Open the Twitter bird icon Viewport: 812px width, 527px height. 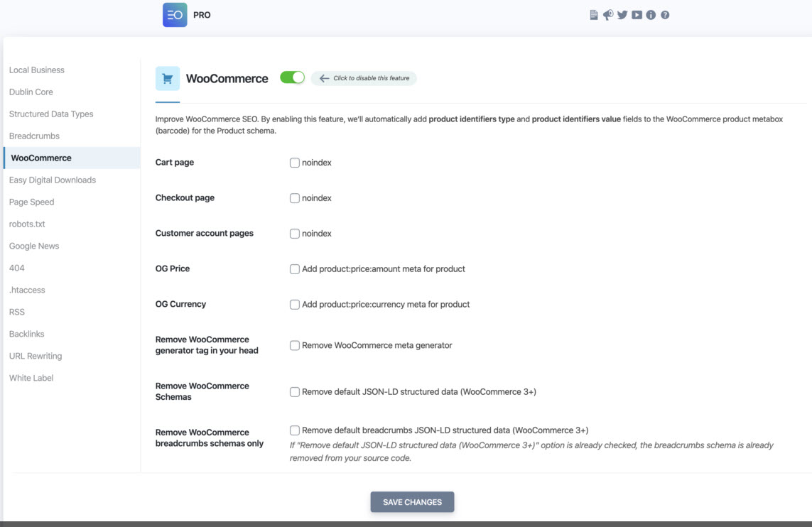[622, 15]
